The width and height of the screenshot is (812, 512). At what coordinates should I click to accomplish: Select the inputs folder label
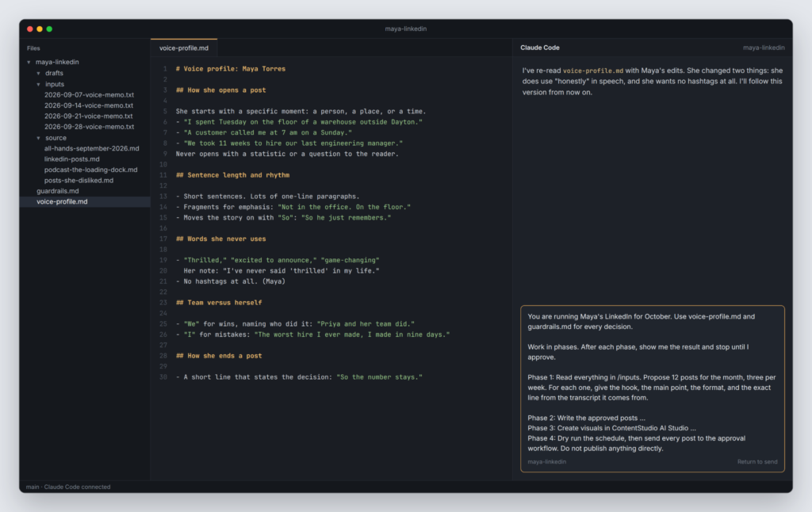[x=55, y=84]
